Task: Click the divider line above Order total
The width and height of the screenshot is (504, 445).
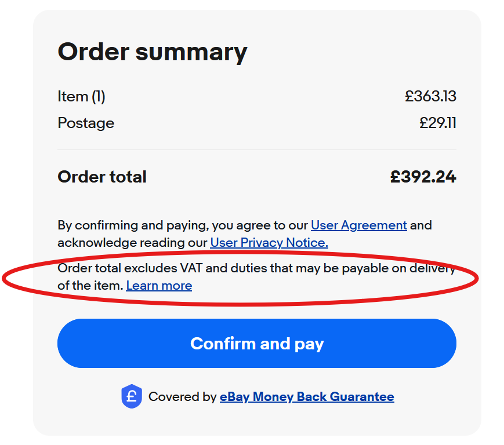Action: (x=256, y=149)
